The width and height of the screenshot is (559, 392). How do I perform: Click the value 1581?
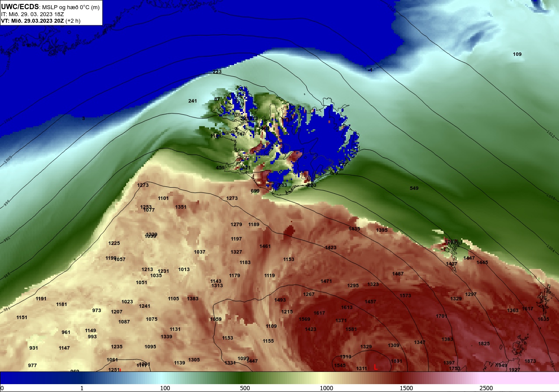tap(351, 329)
